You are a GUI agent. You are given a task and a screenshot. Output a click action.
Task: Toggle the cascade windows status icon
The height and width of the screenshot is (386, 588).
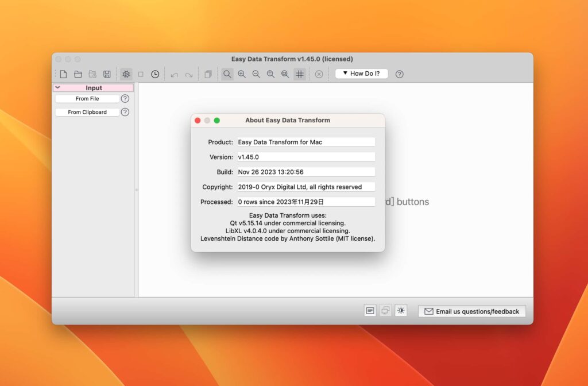385,310
